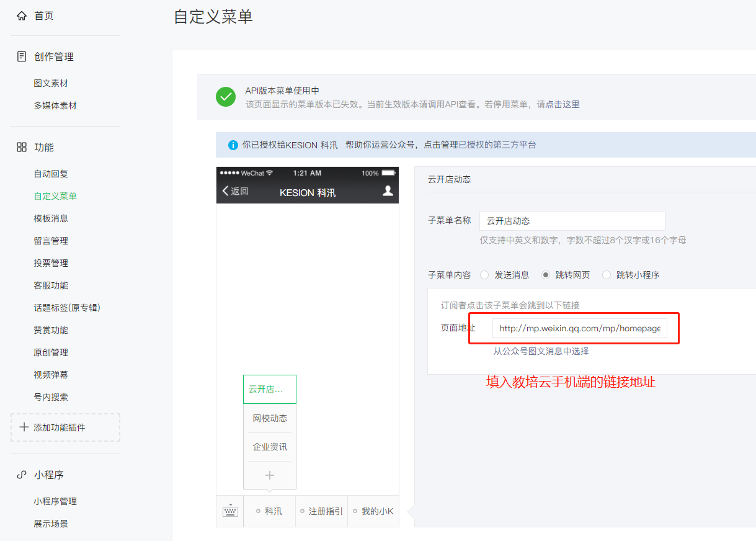Click the 页面地址 URL input field
Image resolution: width=756 pixels, height=541 pixels.
(x=579, y=329)
